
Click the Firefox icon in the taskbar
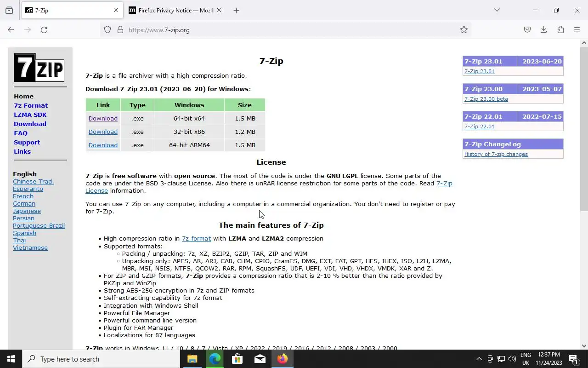(x=282, y=359)
